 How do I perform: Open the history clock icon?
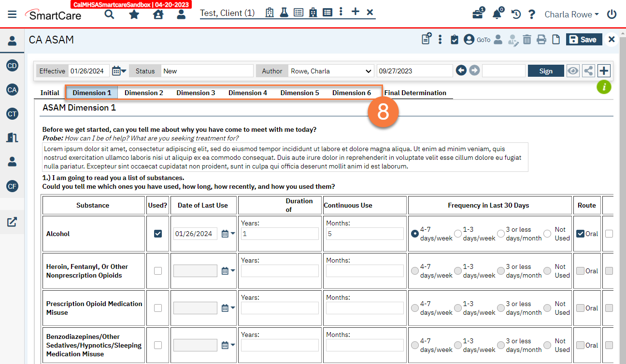(x=516, y=14)
